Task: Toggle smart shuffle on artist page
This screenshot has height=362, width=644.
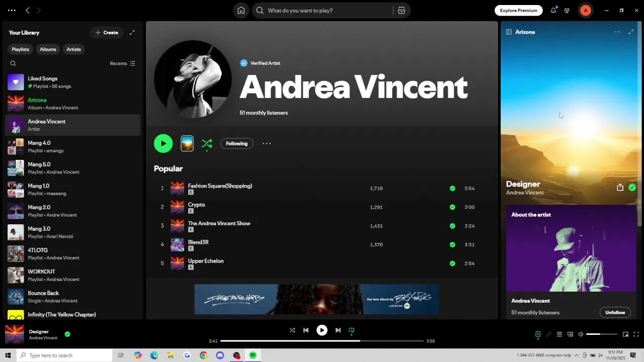Action: click(x=207, y=144)
